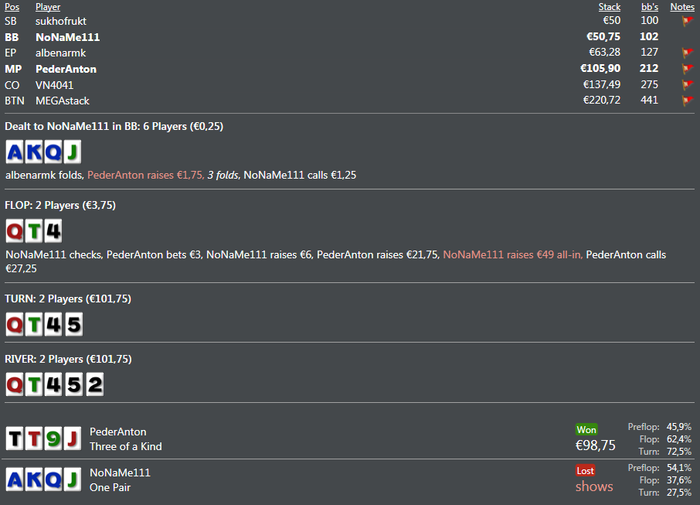Select player MEGAstack in the seat list
The width and height of the screenshot is (700, 505).
click(68, 100)
